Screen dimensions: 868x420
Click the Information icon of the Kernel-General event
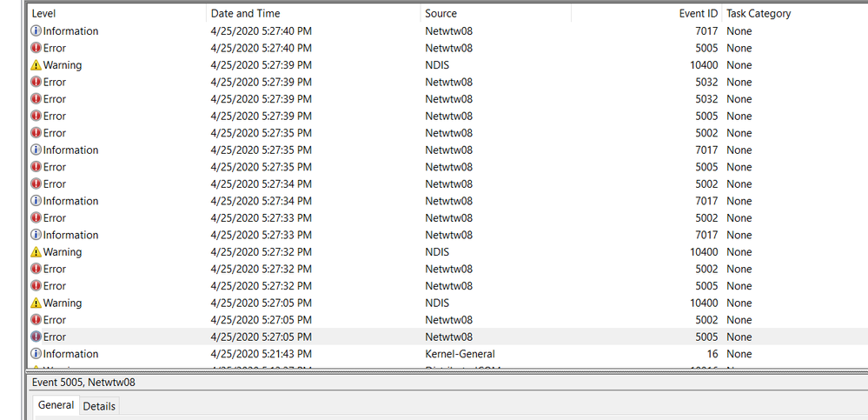tap(36, 354)
